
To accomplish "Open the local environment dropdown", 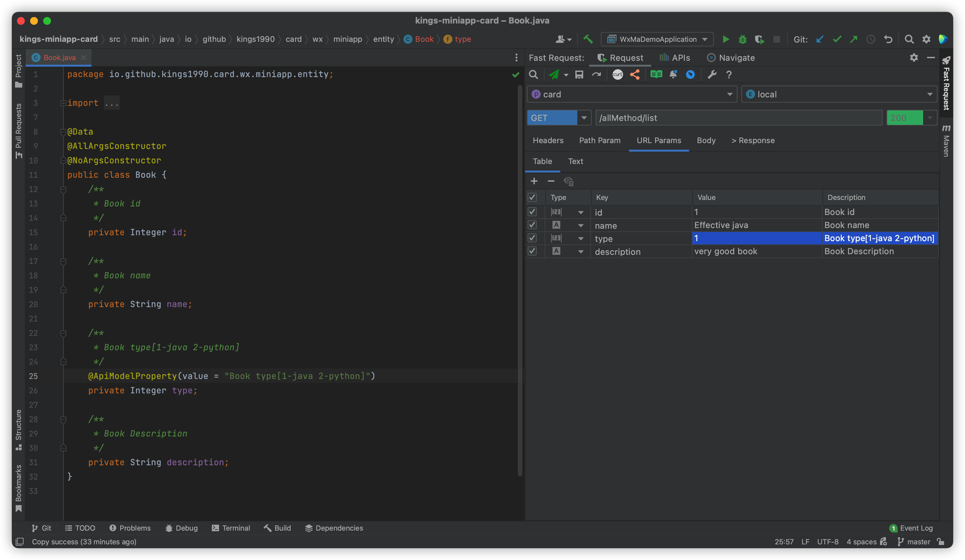I will (929, 94).
